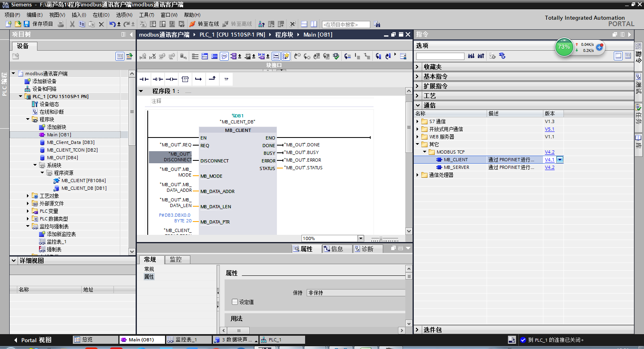Click the instruction search input field
644x349 pixels.
440,56
